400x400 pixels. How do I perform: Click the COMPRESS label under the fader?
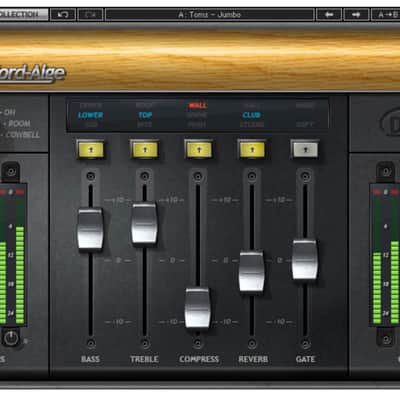point(199,359)
